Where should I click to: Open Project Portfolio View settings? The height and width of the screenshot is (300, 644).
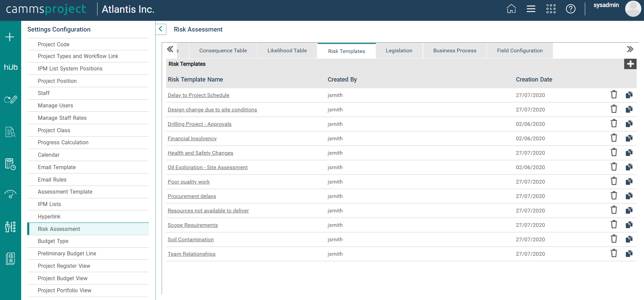pyautogui.click(x=88, y=291)
